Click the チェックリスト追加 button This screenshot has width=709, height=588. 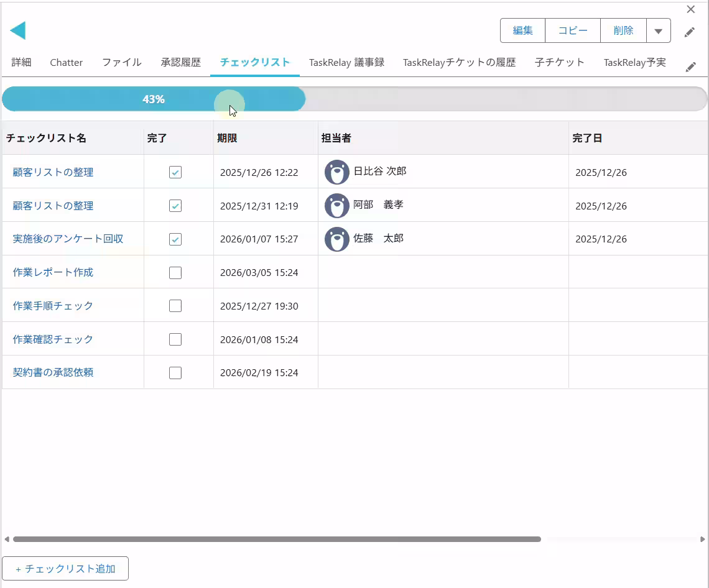pos(65,569)
